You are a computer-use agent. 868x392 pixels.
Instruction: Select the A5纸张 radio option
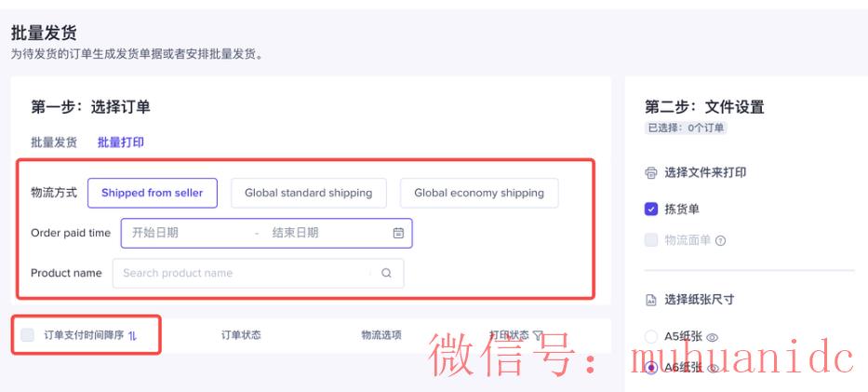pos(651,336)
